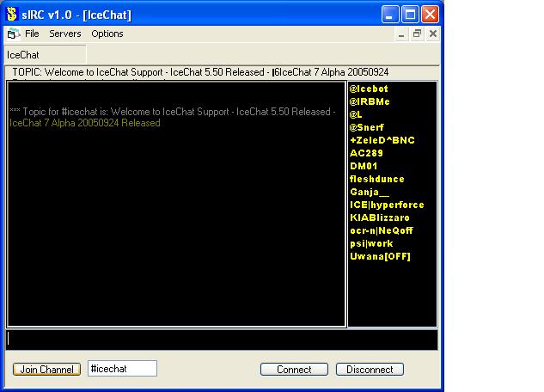The height and width of the screenshot is (392, 544).
Task: Maximize the sIRC main window
Action: 410,15
